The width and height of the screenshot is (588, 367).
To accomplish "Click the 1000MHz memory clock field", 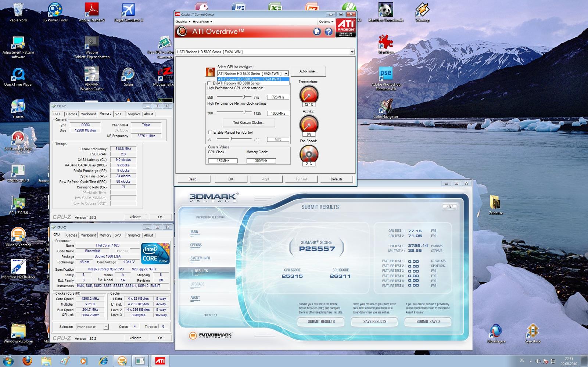I will click(x=278, y=114).
